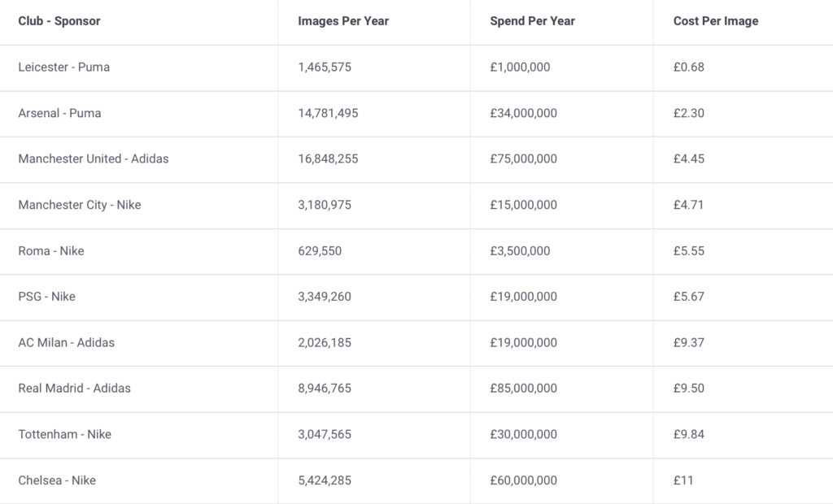The width and height of the screenshot is (833, 504).
Task: Select the Arsenal - Puma cell
Action: [59, 113]
